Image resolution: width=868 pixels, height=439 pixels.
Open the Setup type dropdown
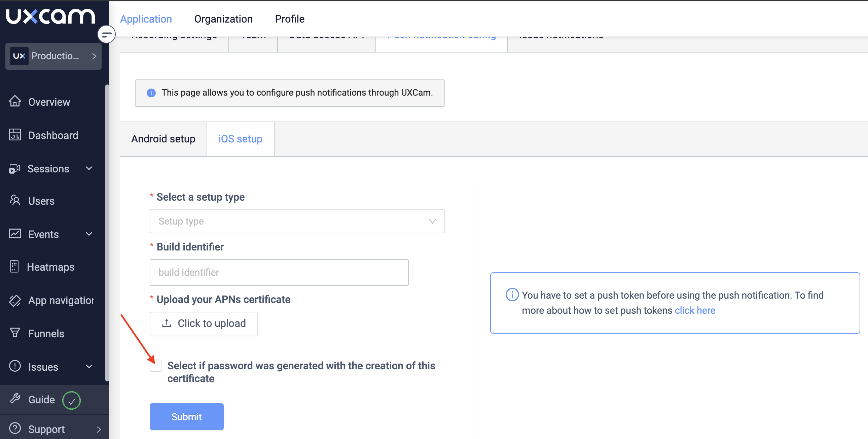tap(297, 221)
